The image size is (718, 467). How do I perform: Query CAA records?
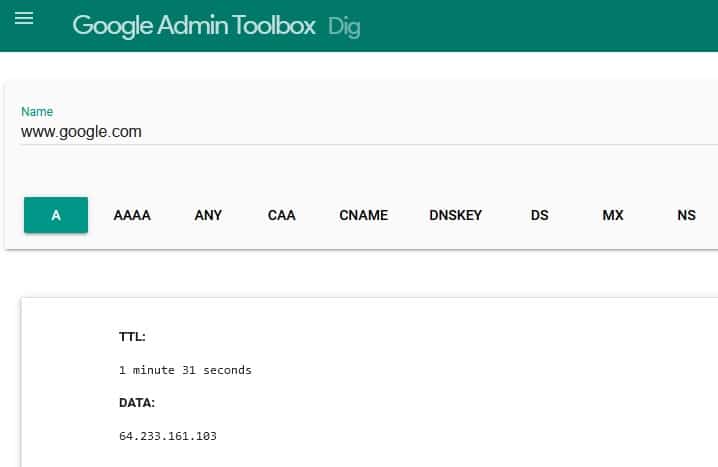pos(282,215)
